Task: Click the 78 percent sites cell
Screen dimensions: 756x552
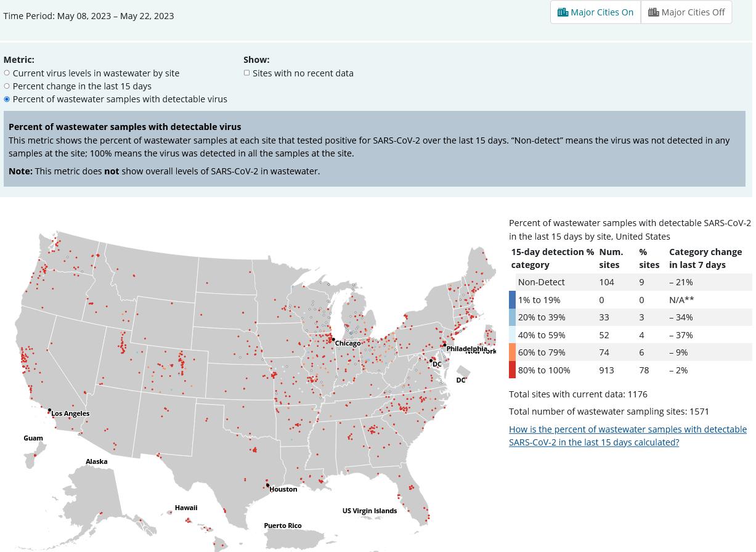Action: pos(644,370)
